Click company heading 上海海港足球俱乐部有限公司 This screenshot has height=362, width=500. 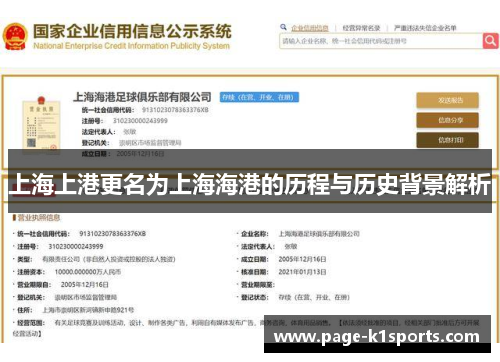(142, 97)
